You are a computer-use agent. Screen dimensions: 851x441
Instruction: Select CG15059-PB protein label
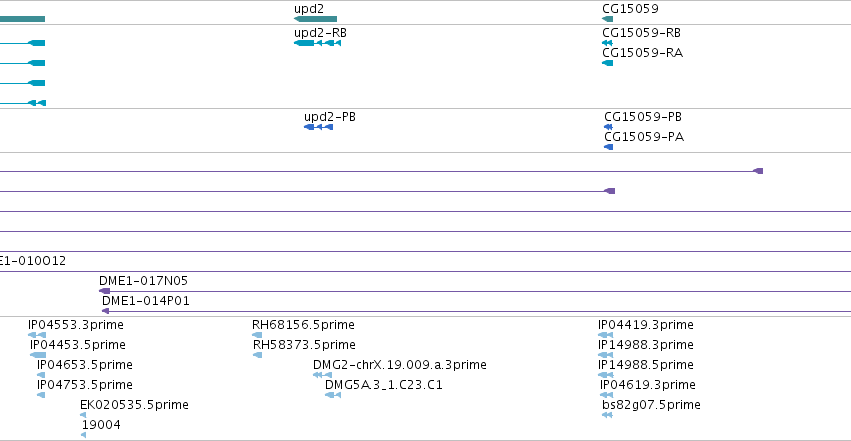click(x=643, y=117)
